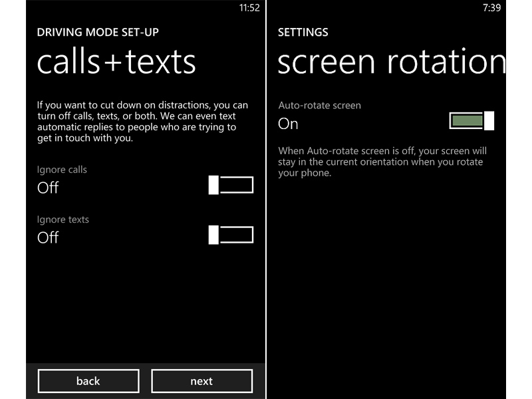
Task: Click the 11:52 clock in status bar
Action: coord(249,8)
